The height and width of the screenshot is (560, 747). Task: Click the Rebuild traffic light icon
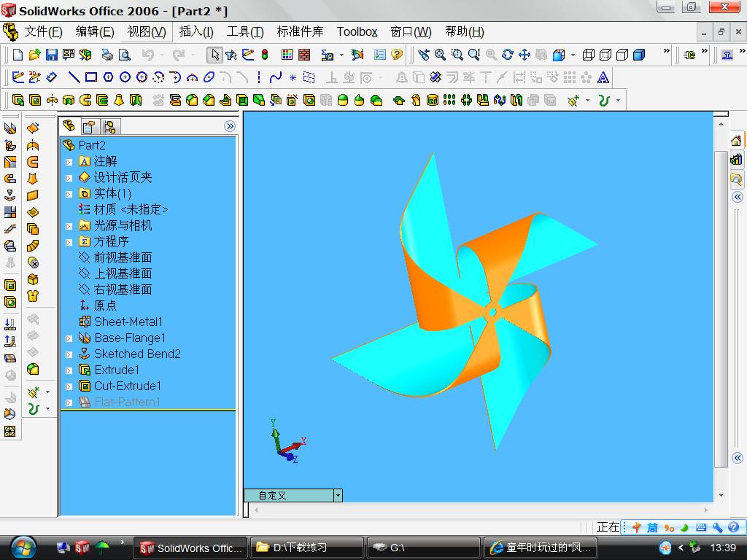point(265,55)
